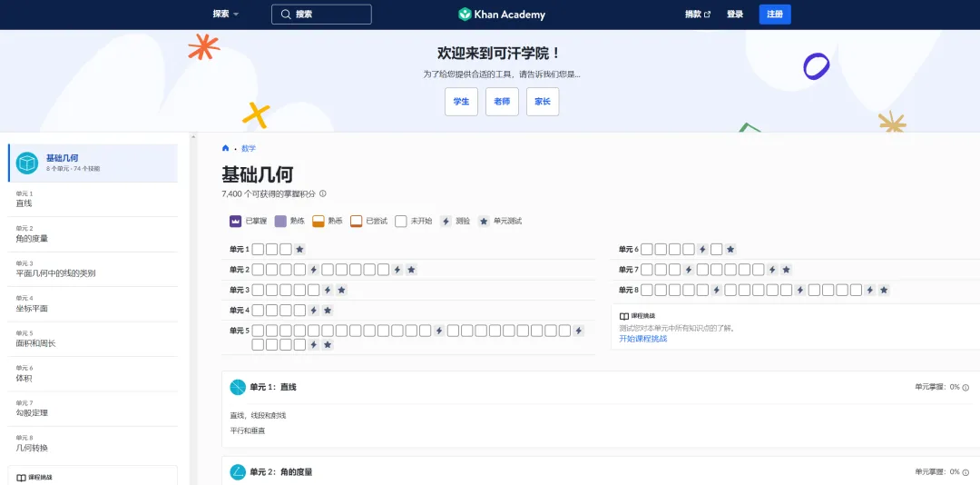Open the 捐款 donate link
The height and width of the screenshot is (485, 980).
coord(698,15)
